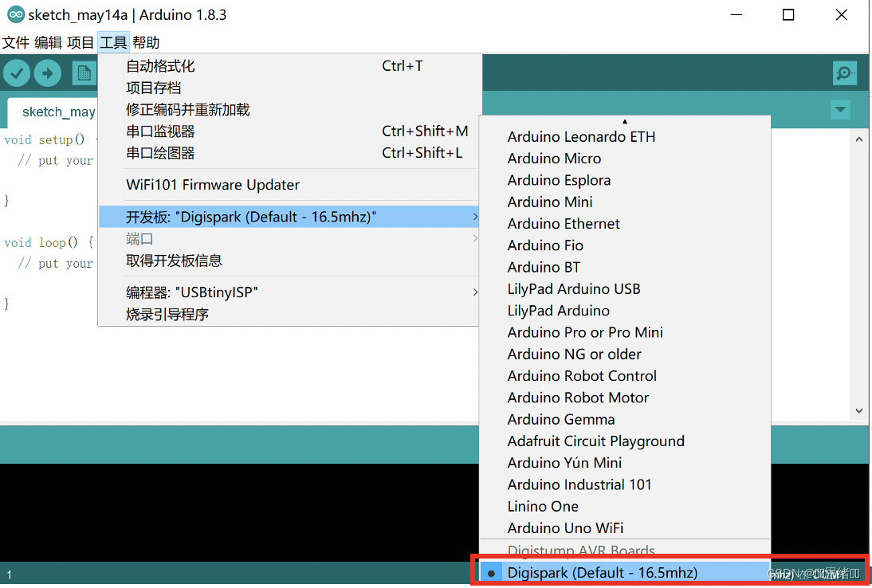The image size is (872, 588).
Task: Open the 文件 menu
Action: pyautogui.click(x=16, y=43)
